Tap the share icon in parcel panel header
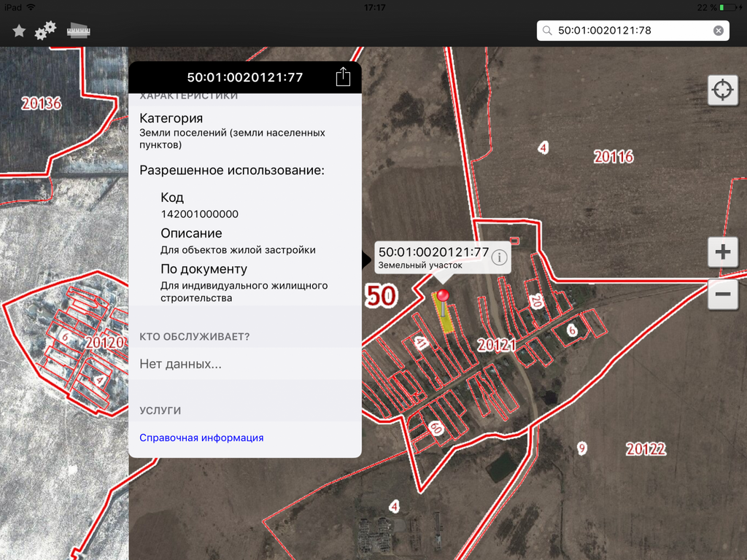 (x=343, y=77)
